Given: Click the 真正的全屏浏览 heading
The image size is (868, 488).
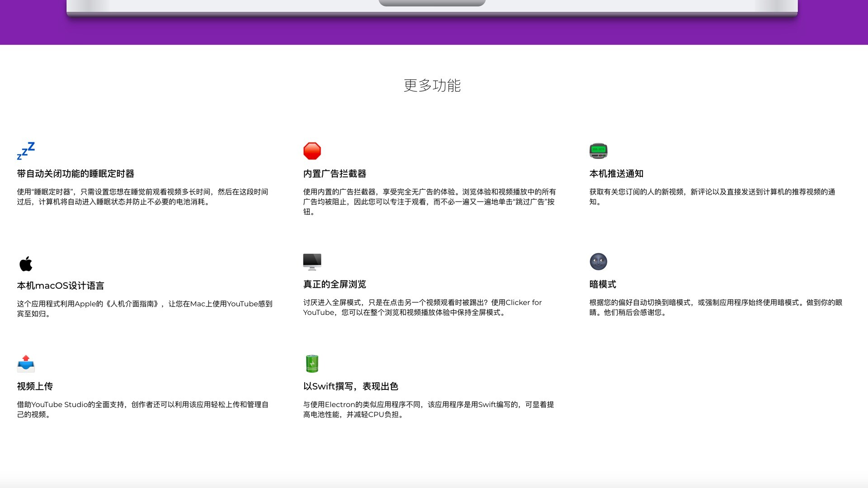Looking at the screenshot, I should point(335,285).
